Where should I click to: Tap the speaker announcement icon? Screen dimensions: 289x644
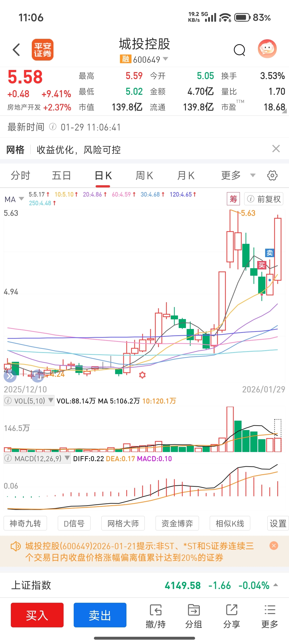[x=15, y=546]
